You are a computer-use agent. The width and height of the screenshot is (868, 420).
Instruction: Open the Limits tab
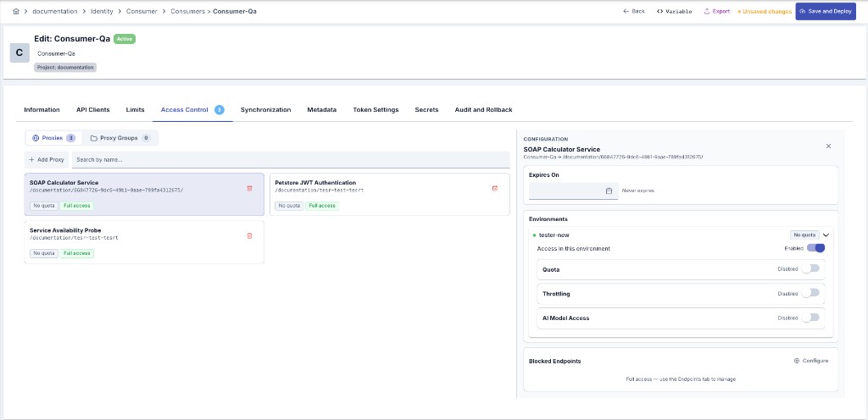[x=135, y=110]
